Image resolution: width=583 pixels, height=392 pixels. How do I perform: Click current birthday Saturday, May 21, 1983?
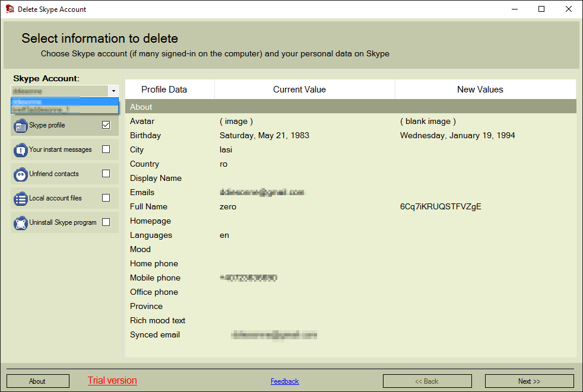tap(264, 135)
